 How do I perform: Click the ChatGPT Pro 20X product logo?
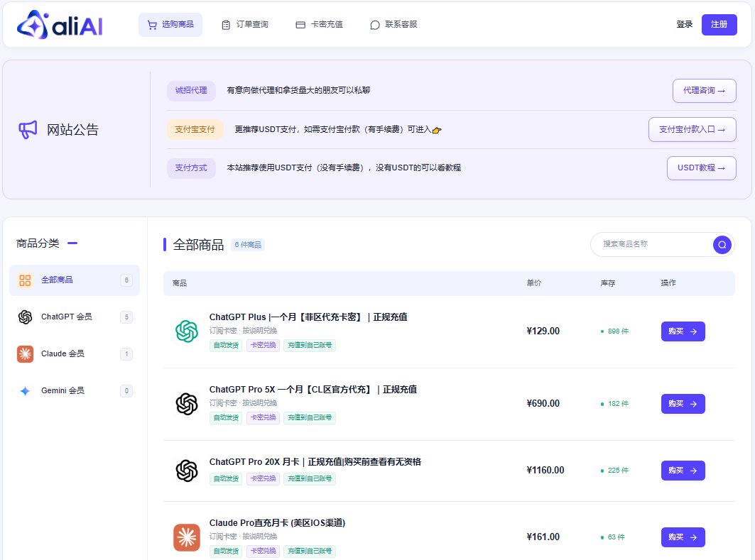[x=187, y=471]
